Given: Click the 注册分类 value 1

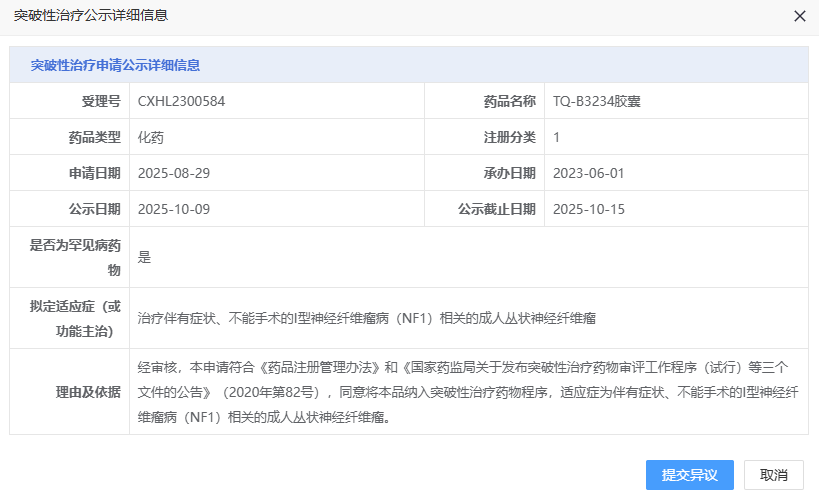Looking at the screenshot, I should [556, 137].
